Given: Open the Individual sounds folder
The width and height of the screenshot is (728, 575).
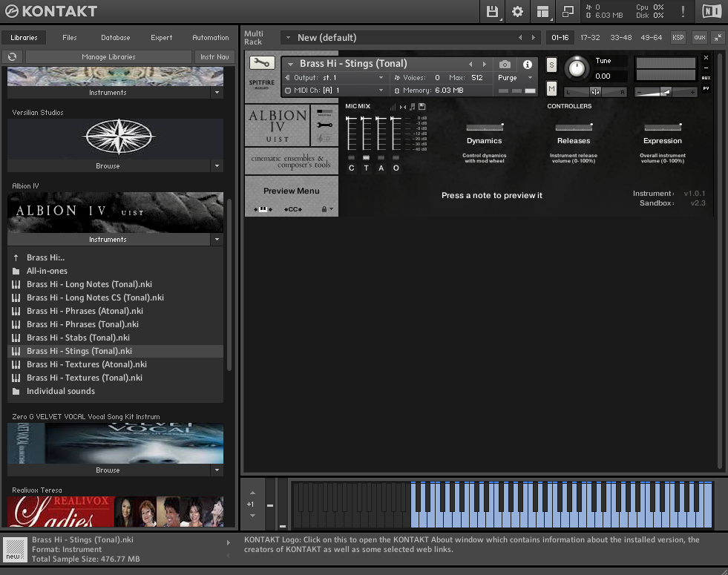Looking at the screenshot, I should [60, 391].
